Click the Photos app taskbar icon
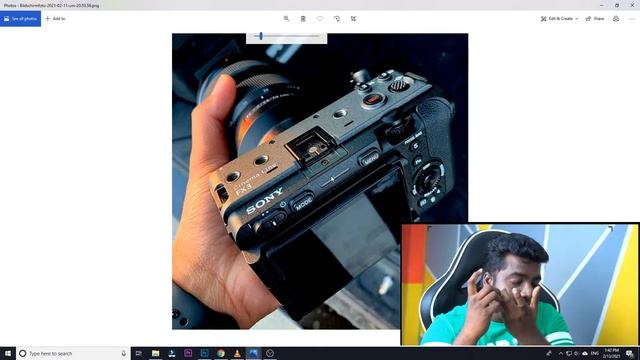The image size is (640, 360). coord(253,353)
